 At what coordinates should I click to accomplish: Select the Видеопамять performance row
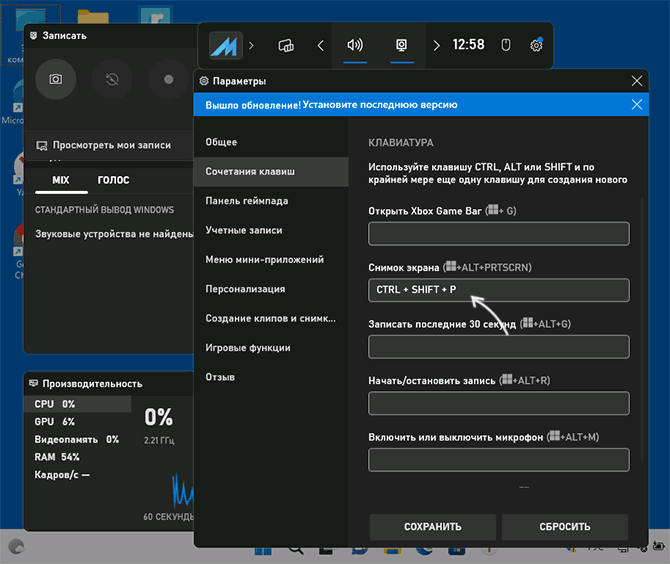77,440
